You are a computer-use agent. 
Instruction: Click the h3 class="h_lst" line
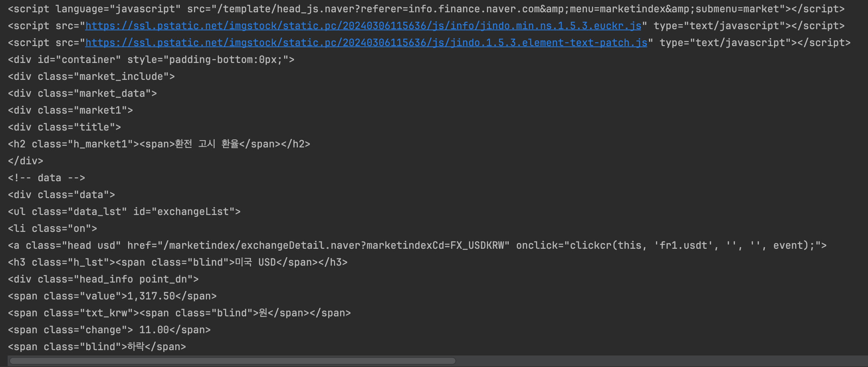pos(178,262)
